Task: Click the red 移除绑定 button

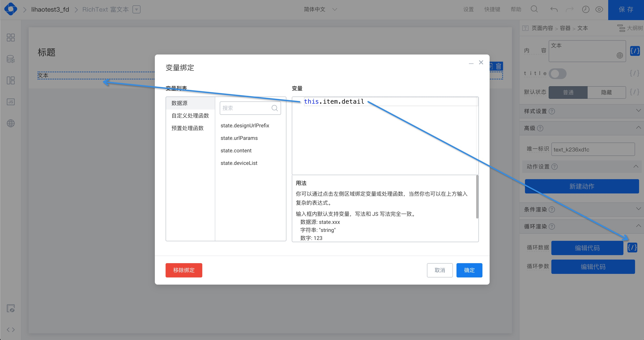Action: click(x=184, y=270)
